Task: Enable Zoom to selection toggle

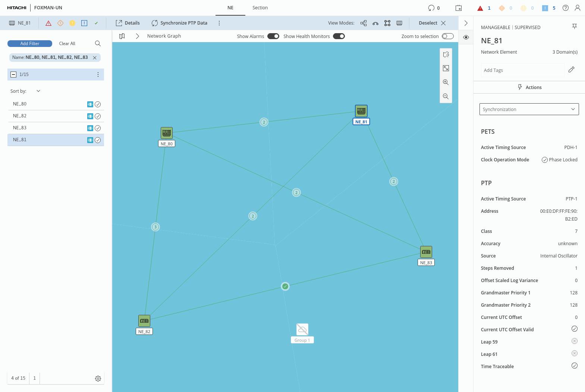Action: click(447, 36)
